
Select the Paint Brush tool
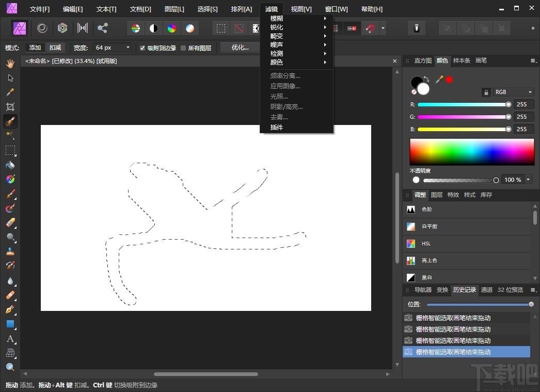coord(10,194)
